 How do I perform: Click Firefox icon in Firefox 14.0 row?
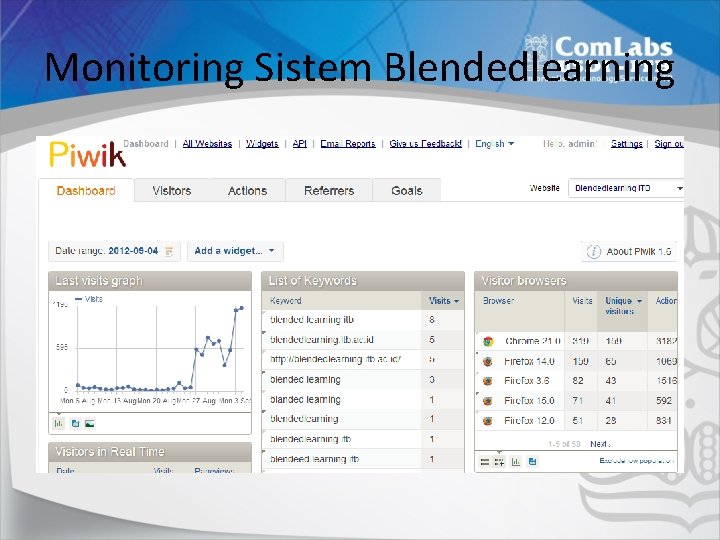(488, 361)
